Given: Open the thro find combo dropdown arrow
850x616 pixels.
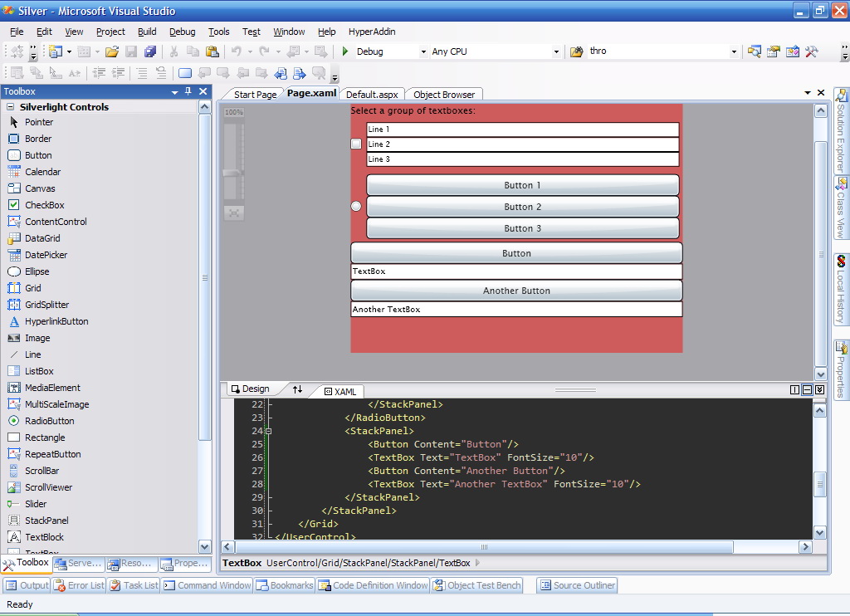Looking at the screenshot, I should click(734, 52).
